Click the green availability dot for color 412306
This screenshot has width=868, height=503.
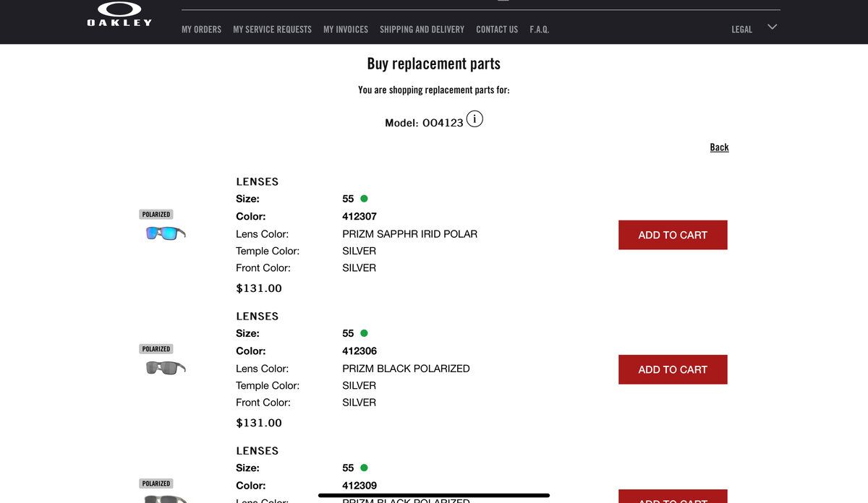point(364,333)
